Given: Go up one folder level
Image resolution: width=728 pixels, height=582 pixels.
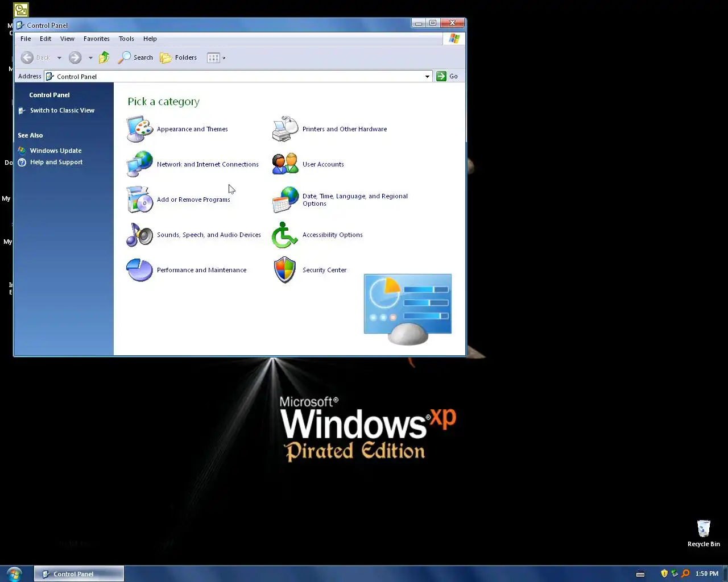Looking at the screenshot, I should [x=104, y=57].
